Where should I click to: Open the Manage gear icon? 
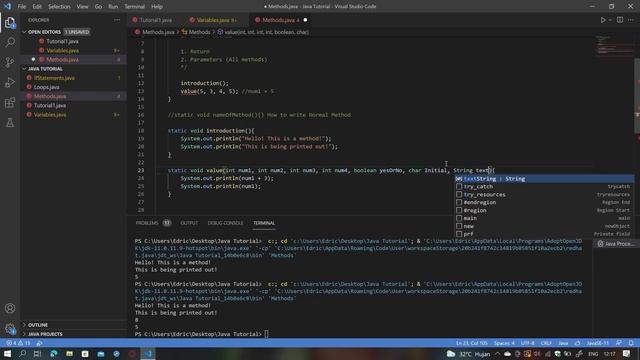(10, 328)
